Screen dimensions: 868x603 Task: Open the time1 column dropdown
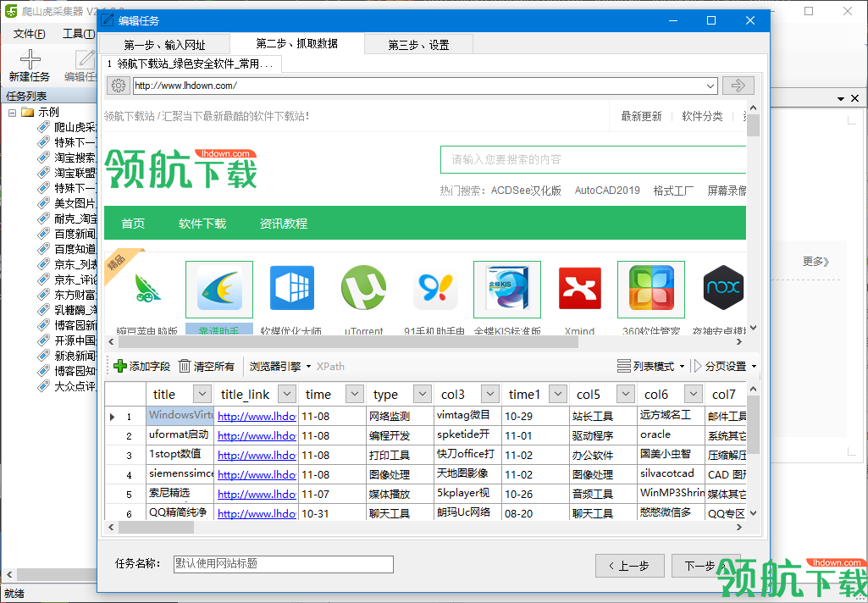558,395
